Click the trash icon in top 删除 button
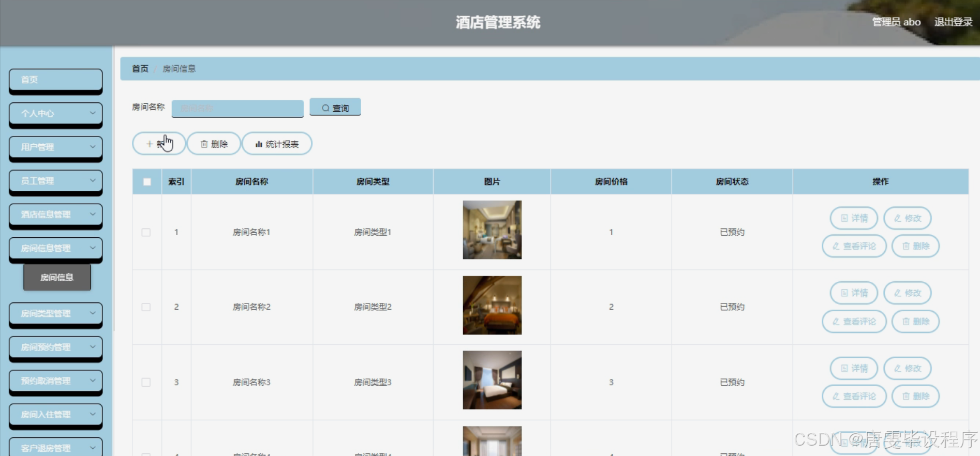Viewport: 980px width, 456px height. click(x=204, y=144)
